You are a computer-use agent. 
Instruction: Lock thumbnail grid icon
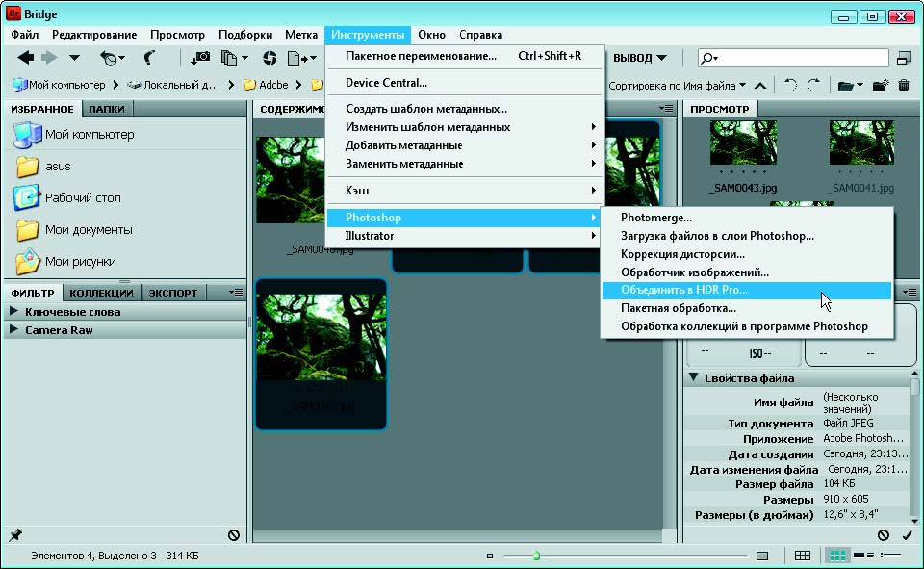(x=802, y=556)
